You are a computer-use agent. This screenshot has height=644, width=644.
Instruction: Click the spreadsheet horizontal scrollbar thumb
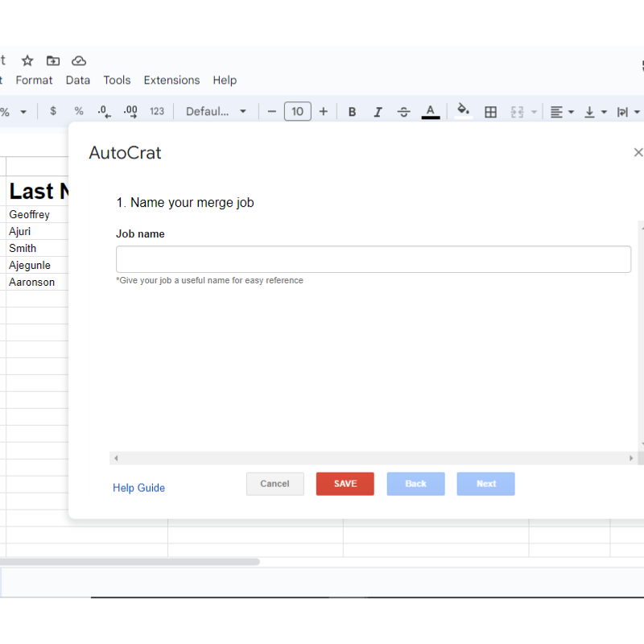130,561
